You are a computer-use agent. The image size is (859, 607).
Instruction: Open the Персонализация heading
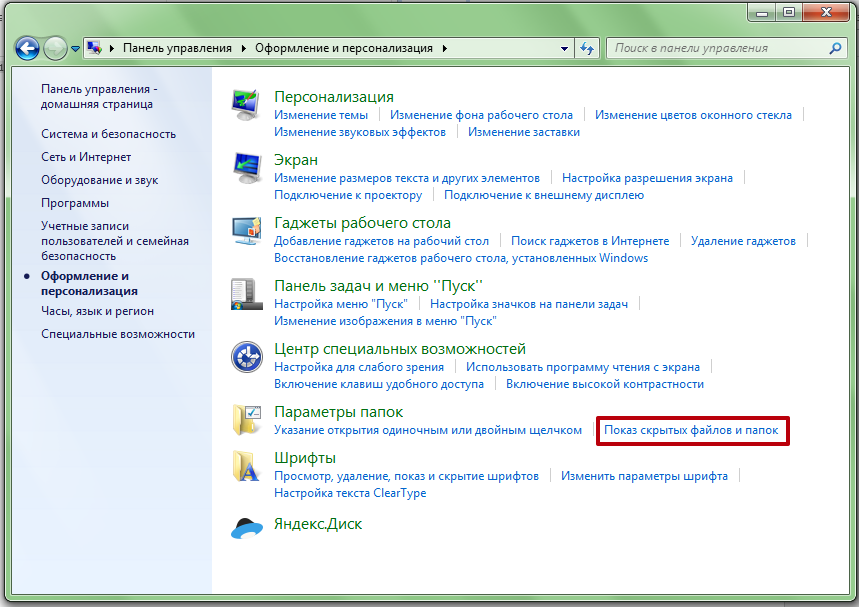click(x=334, y=97)
